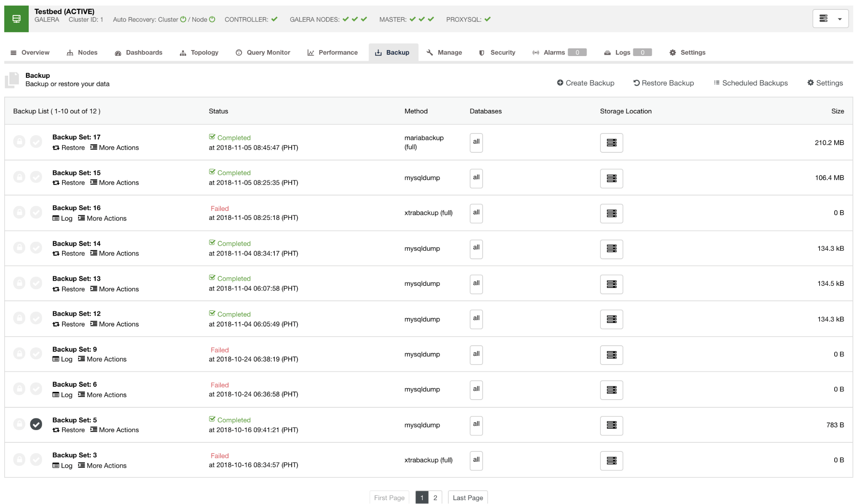Switch to the Query Monitor tab

(x=262, y=52)
